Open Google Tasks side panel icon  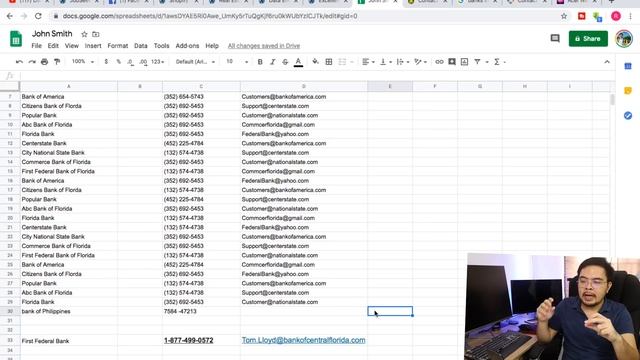coord(628,116)
